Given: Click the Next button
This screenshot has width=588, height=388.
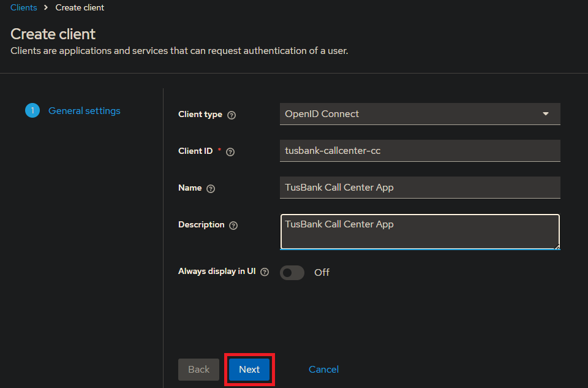Looking at the screenshot, I should (x=249, y=370).
